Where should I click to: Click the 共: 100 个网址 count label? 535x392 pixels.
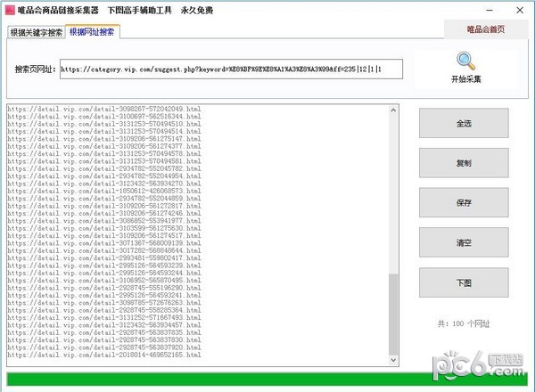coord(464,323)
